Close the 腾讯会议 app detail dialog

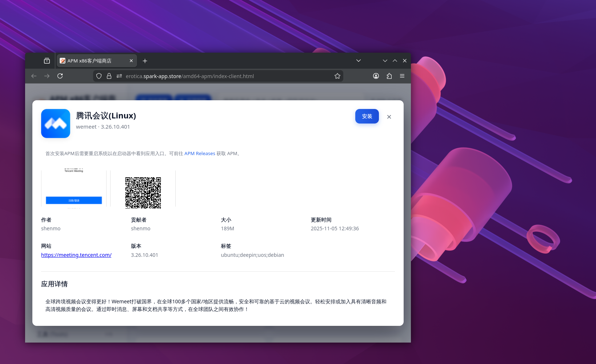pos(389,117)
